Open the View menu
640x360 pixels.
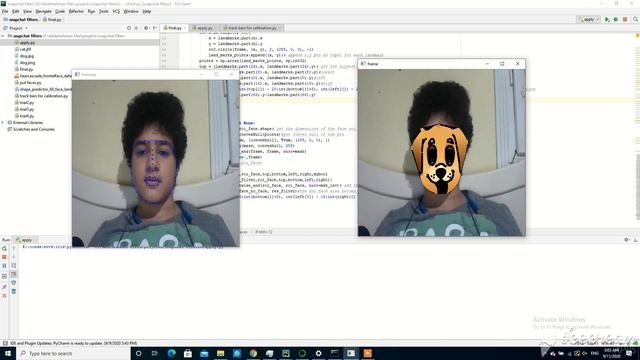[27, 11]
